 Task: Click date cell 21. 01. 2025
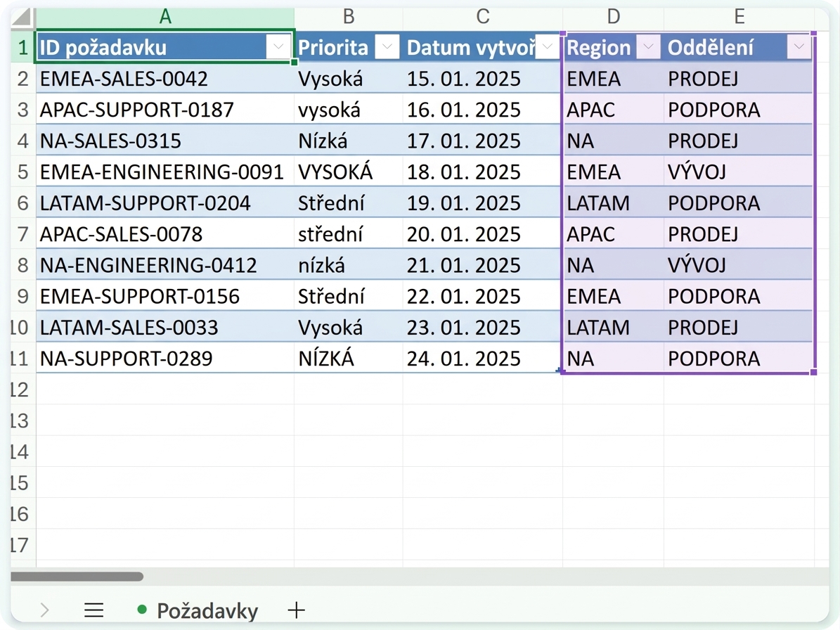pyautogui.click(x=483, y=264)
